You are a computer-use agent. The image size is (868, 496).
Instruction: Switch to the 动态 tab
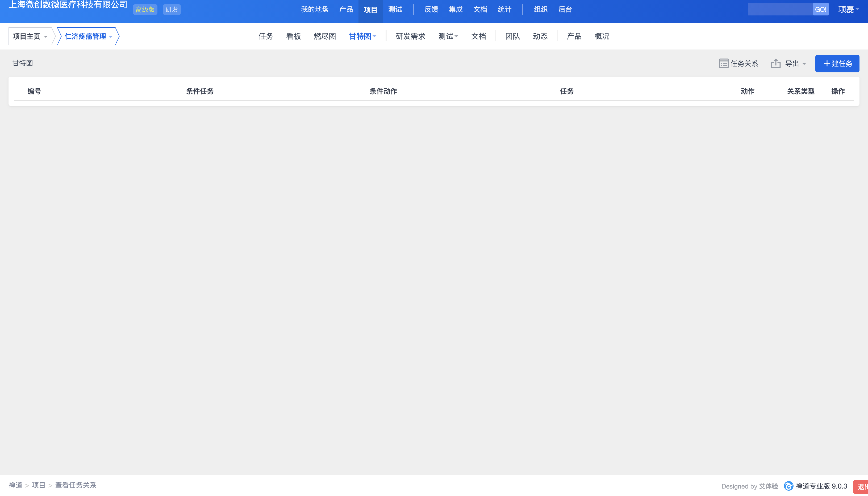coord(540,36)
